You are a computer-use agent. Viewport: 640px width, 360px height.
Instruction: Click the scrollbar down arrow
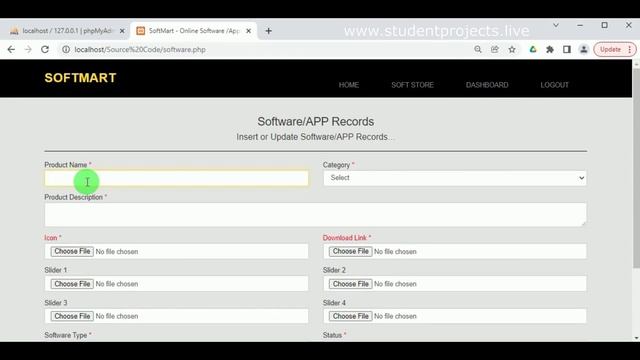(x=636, y=338)
